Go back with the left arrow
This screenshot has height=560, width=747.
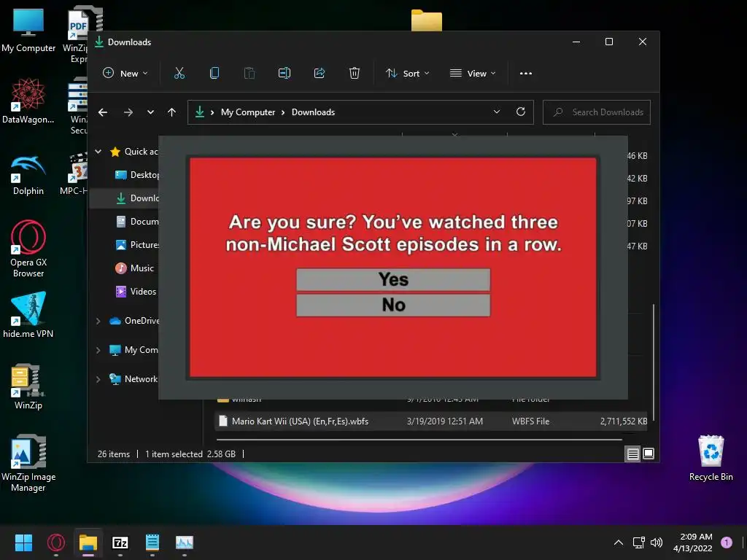coord(103,112)
